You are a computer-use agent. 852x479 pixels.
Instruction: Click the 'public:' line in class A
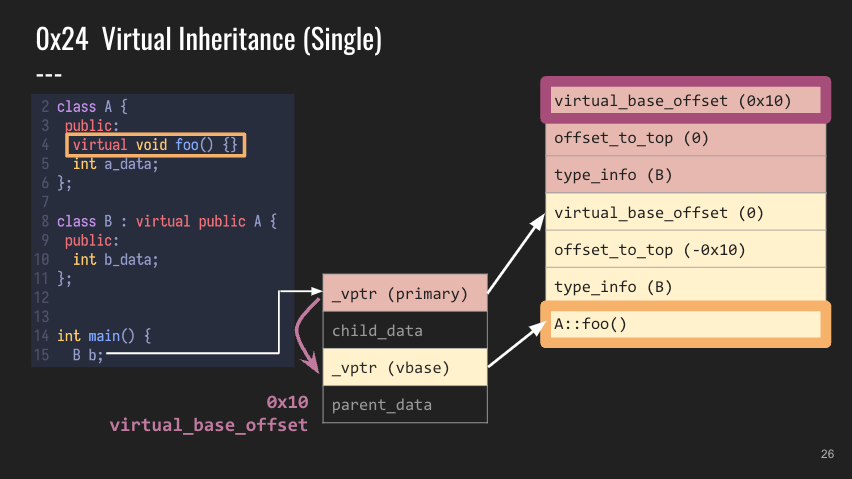pyautogui.click(x=91, y=125)
